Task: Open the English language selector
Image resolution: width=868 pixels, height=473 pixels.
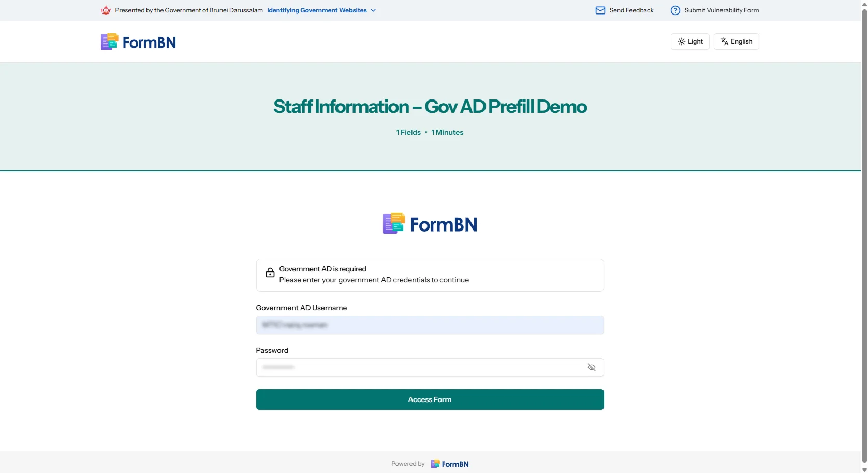Action: [736, 41]
